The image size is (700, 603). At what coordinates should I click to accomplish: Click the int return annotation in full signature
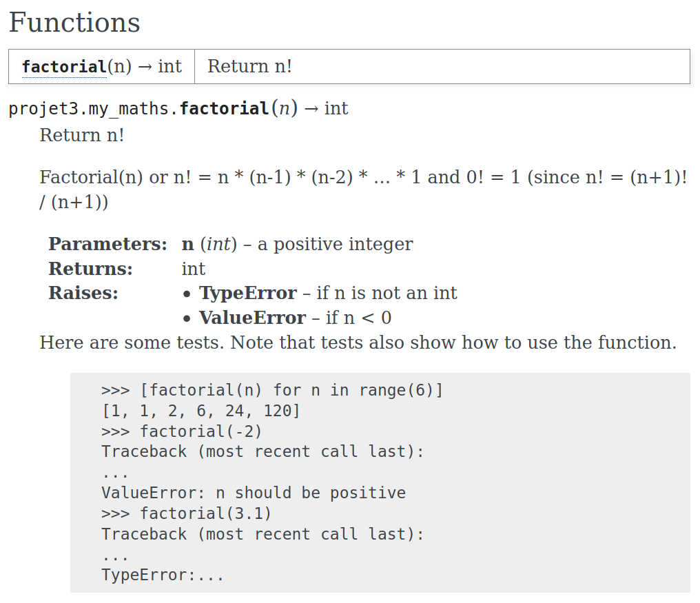pos(336,109)
